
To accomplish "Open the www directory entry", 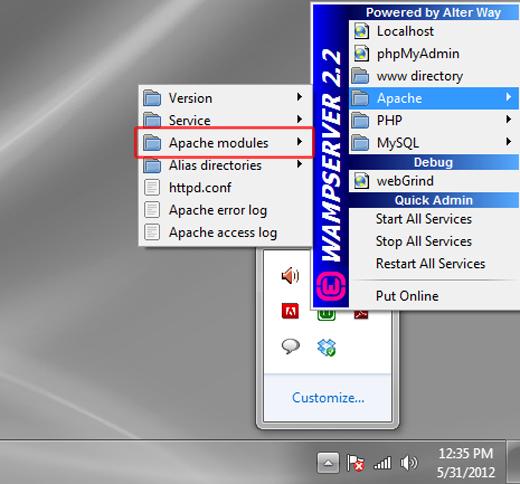I will click(x=434, y=76).
